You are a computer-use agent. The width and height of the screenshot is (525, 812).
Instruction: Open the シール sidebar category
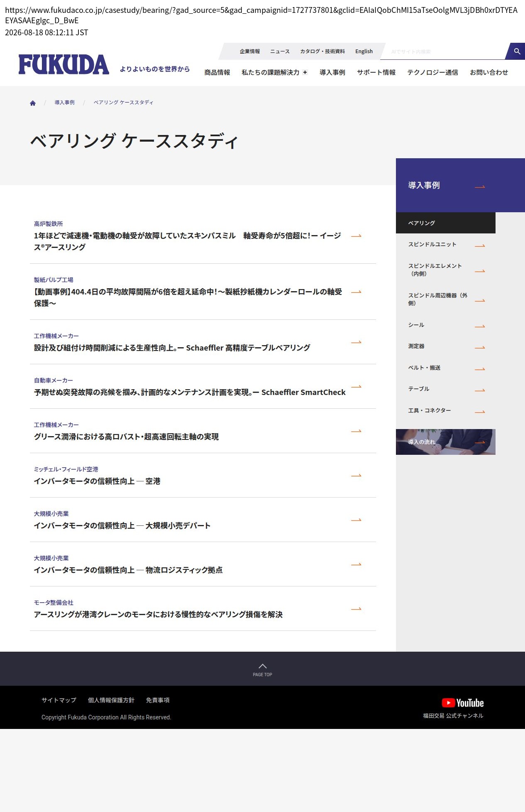click(416, 325)
